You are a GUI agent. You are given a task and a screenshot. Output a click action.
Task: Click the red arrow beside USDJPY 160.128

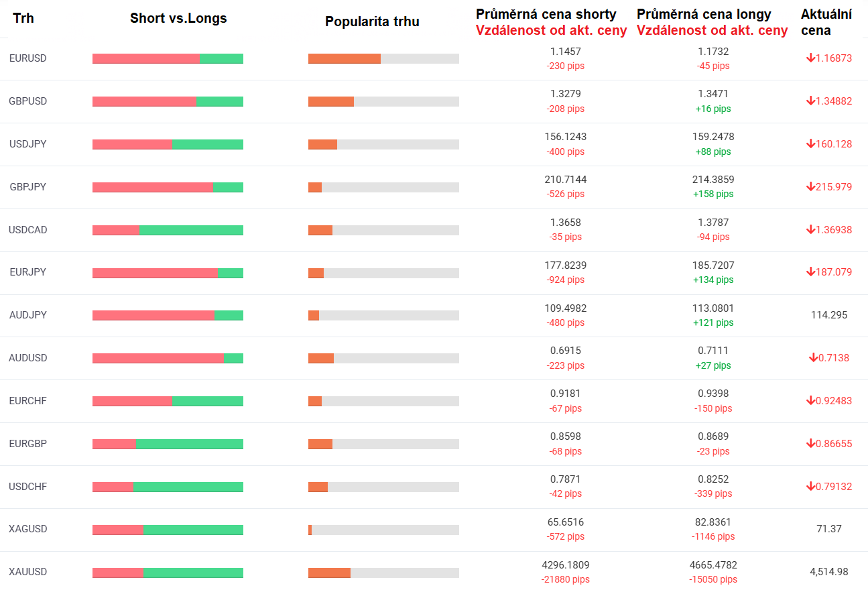coord(810,144)
